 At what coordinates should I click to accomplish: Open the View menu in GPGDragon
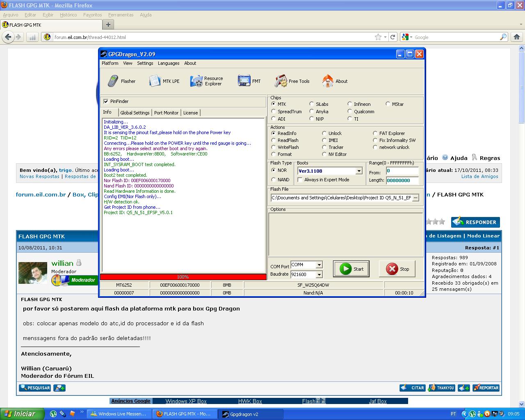pos(128,63)
